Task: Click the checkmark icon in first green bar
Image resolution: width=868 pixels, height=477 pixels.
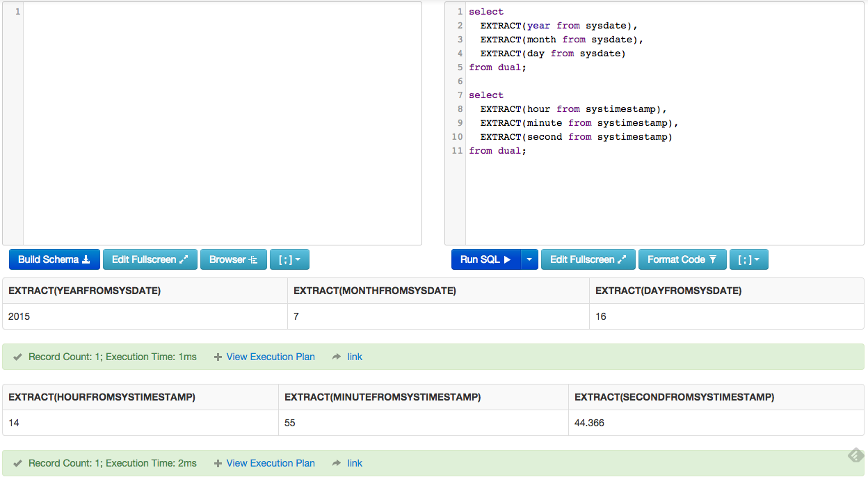Action: tap(17, 356)
